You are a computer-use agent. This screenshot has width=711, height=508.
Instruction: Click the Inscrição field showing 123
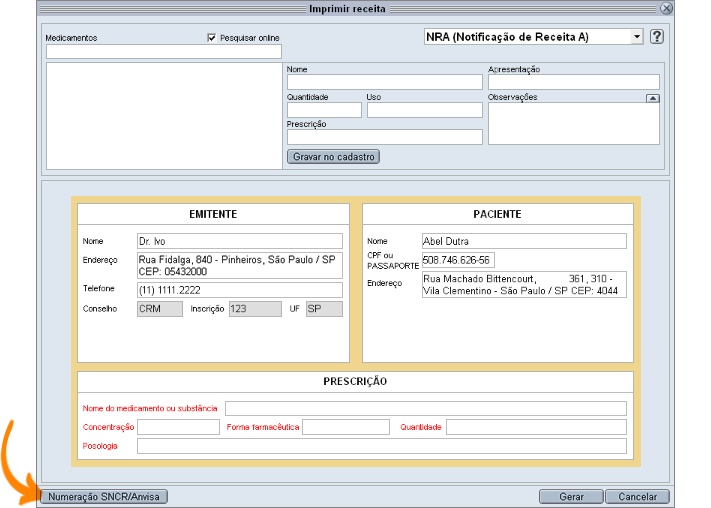coord(255,309)
